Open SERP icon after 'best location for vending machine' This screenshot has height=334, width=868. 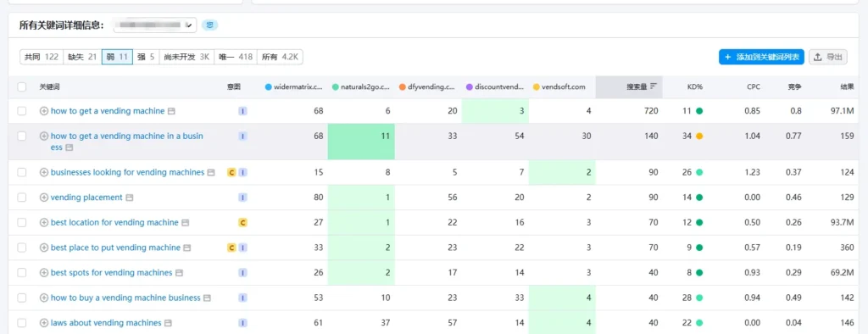(x=186, y=223)
